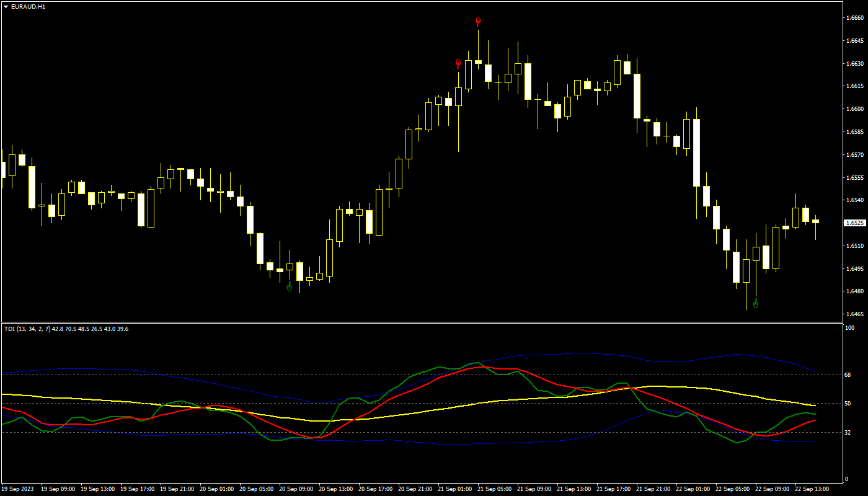The image size is (868, 496).
Task: Select green buy signal icon on 22 Sep
Action: [x=755, y=303]
